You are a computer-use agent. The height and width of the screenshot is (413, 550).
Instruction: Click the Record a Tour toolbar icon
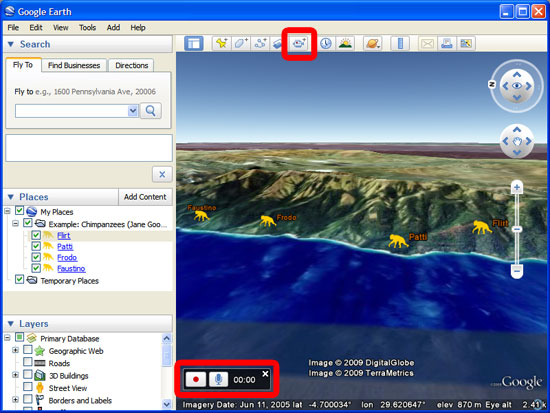pos(299,44)
